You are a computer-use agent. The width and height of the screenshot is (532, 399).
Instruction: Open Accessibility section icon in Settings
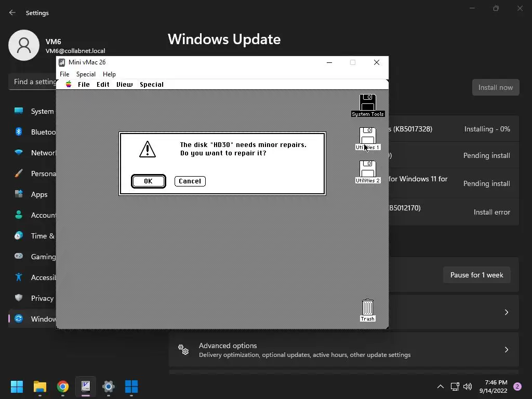(x=19, y=277)
